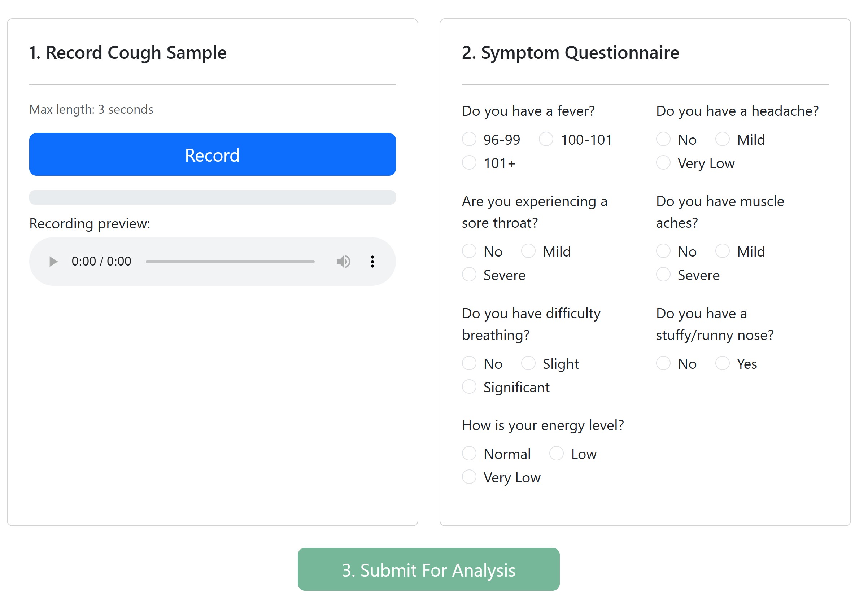Choose Significant difficulty breathing

pyautogui.click(x=469, y=387)
